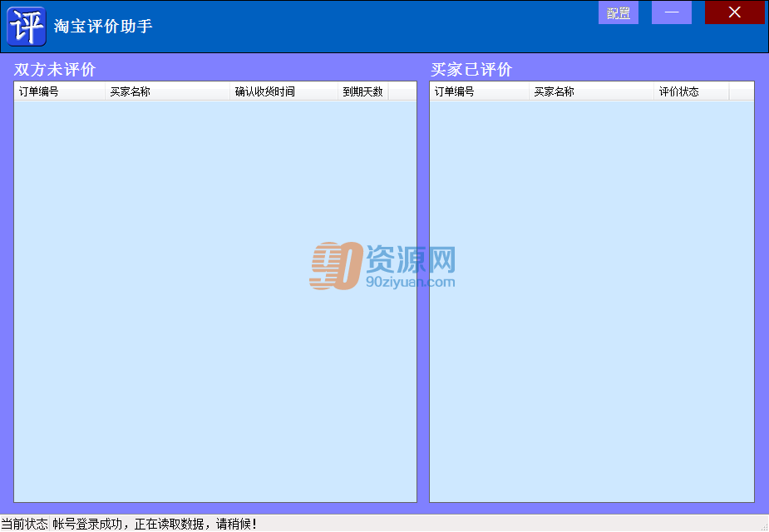Sort 买家已评价 table by 买家名称
This screenshot has height=532, width=769.
[x=591, y=91]
